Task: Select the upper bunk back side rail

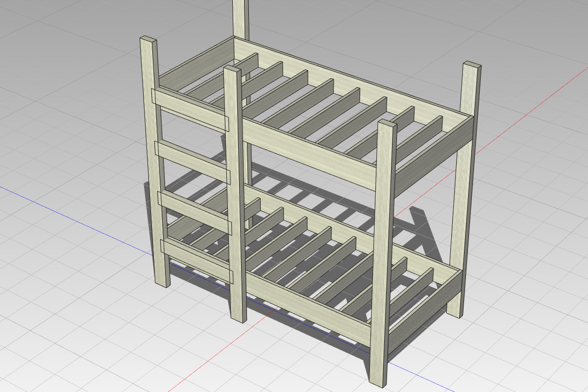Action: click(x=353, y=78)
